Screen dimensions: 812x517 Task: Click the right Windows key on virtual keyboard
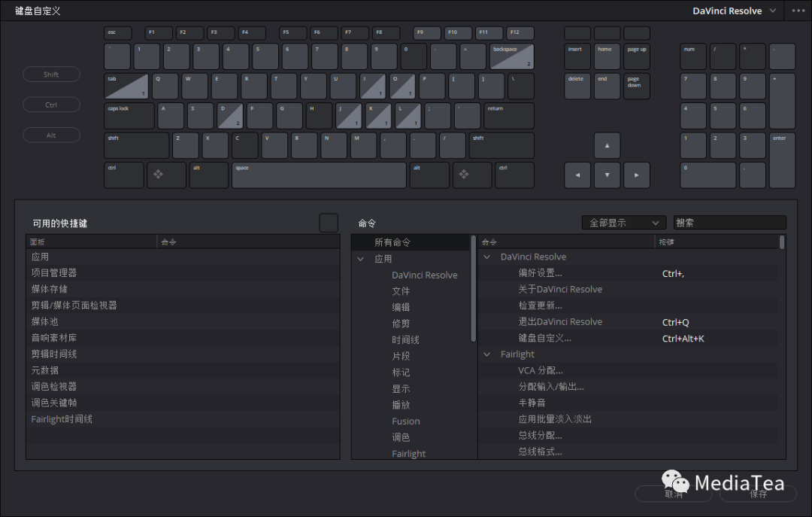point(471,175)
